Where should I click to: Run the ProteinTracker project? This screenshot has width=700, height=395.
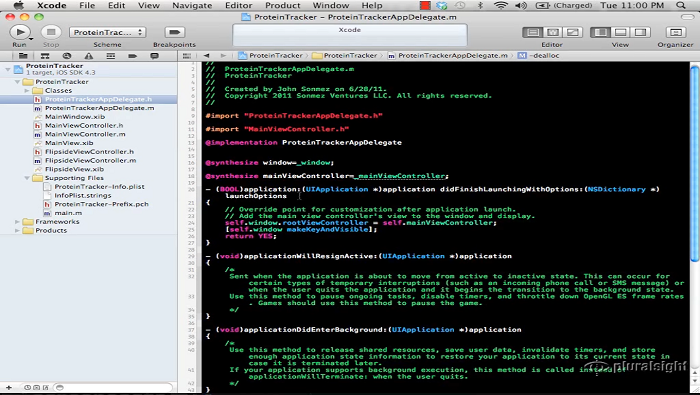[x=19, y=32]
